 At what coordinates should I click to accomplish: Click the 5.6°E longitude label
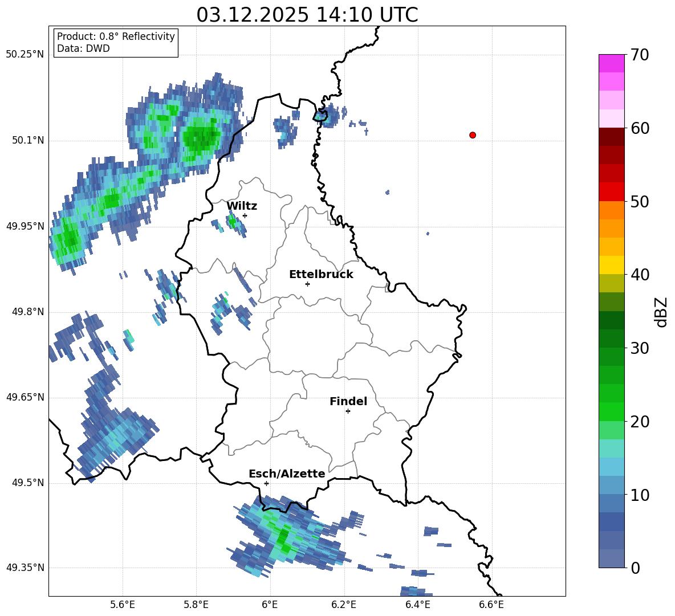click(123, 605)
